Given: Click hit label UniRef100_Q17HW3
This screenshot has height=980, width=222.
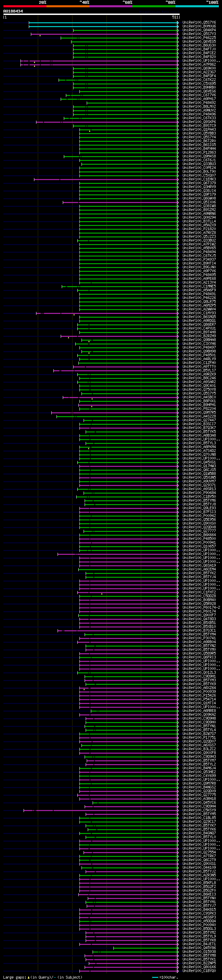Looking at the screenshot, I should pos(199,465).
